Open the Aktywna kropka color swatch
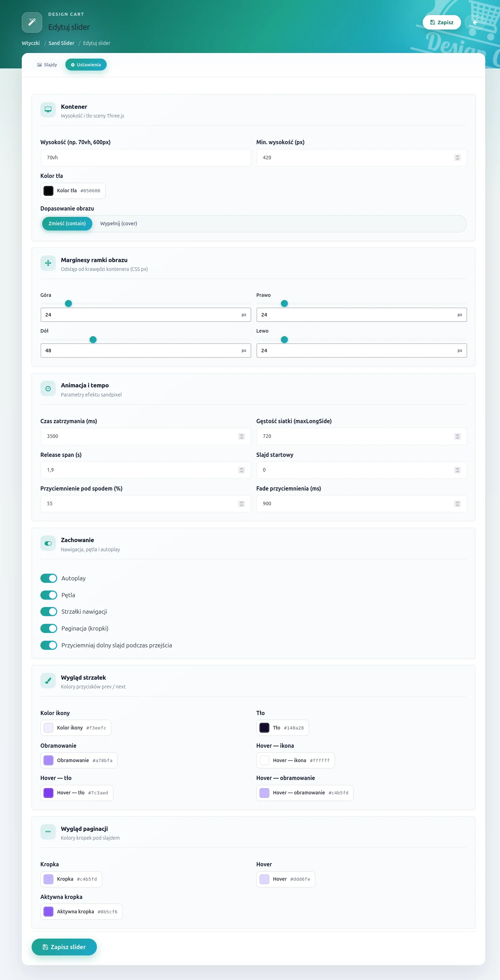This screenshot has width=500, height=980. click(81, 912)
